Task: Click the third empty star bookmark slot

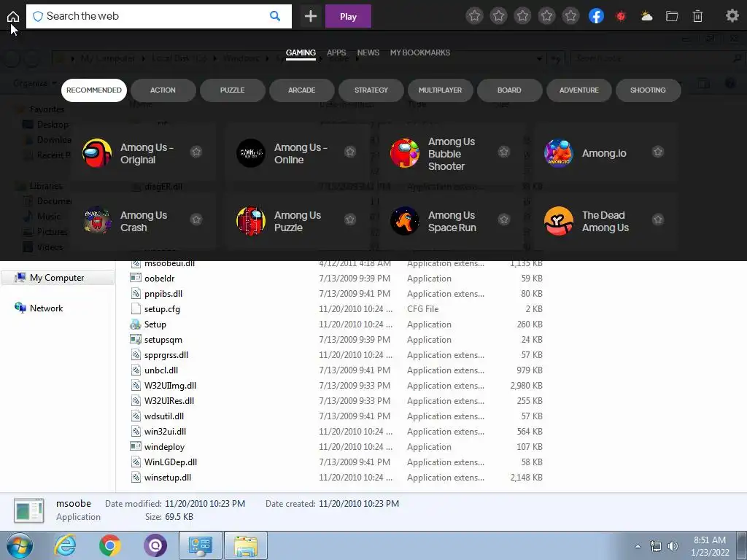Action: [x=522, y=16]
